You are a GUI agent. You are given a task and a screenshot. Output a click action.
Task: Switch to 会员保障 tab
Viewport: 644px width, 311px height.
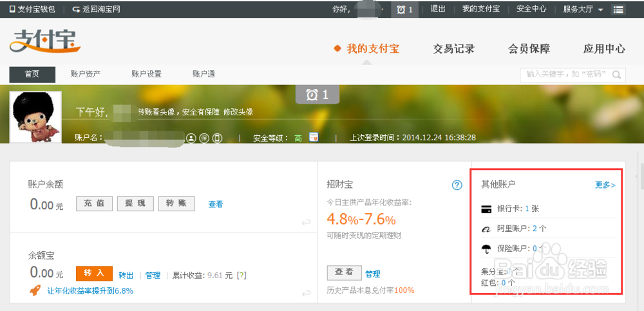[529, 49]
